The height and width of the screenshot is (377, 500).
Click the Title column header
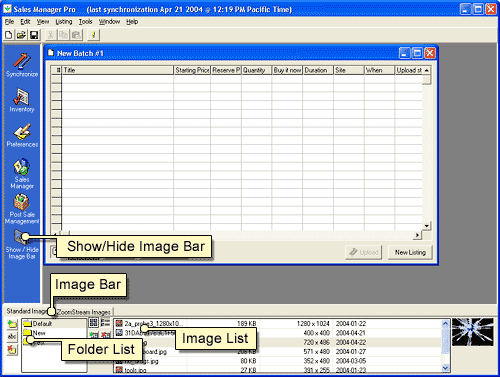(117, 70)
